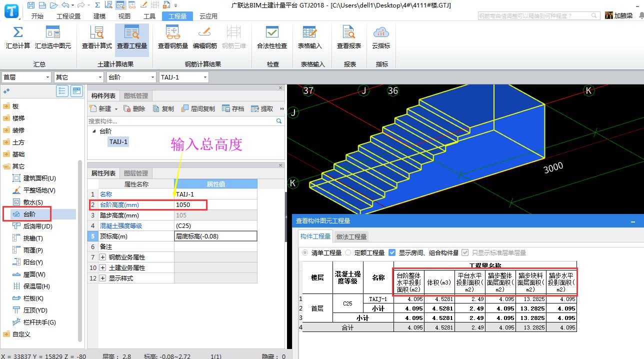Click the small Sigma icon in quick access toolbar
644x359 pixels.
tap(97, 5)
